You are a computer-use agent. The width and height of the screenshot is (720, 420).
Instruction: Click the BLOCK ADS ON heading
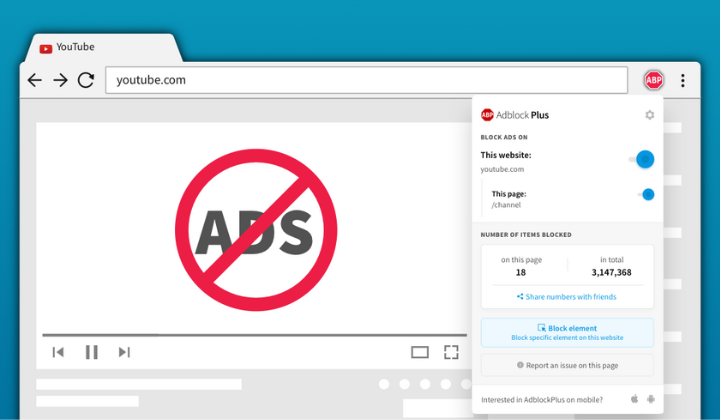pos(504,137)
